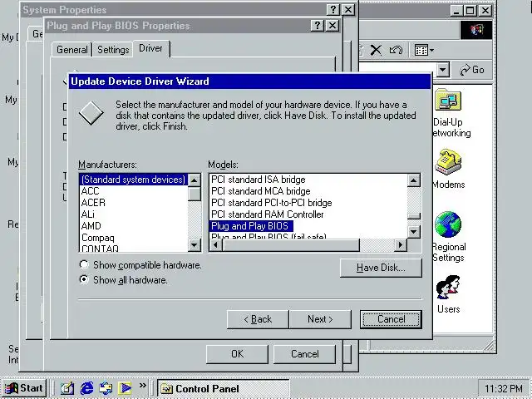Minimize the Control Panel window
The width and height of the screenshot is (532, 399).
[x=456, y=10]
